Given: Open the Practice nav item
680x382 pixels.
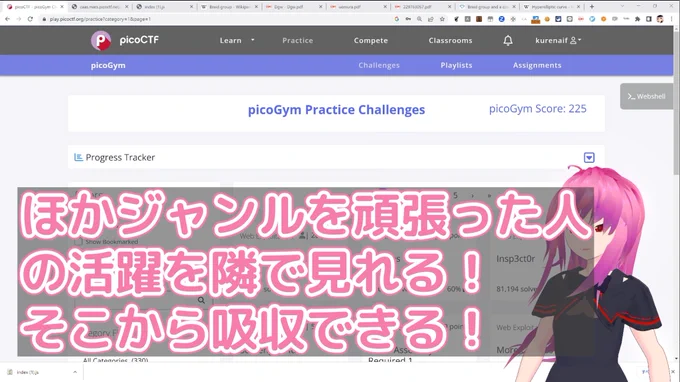Looking at the screenshot, I should pyautogui.click(x=298, y=40).
